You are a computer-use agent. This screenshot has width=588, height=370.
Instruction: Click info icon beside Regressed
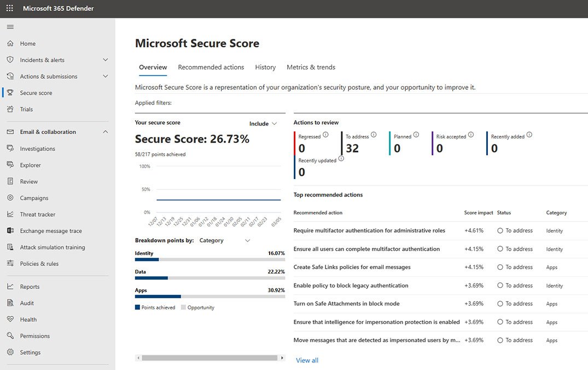tap(325, 135)
